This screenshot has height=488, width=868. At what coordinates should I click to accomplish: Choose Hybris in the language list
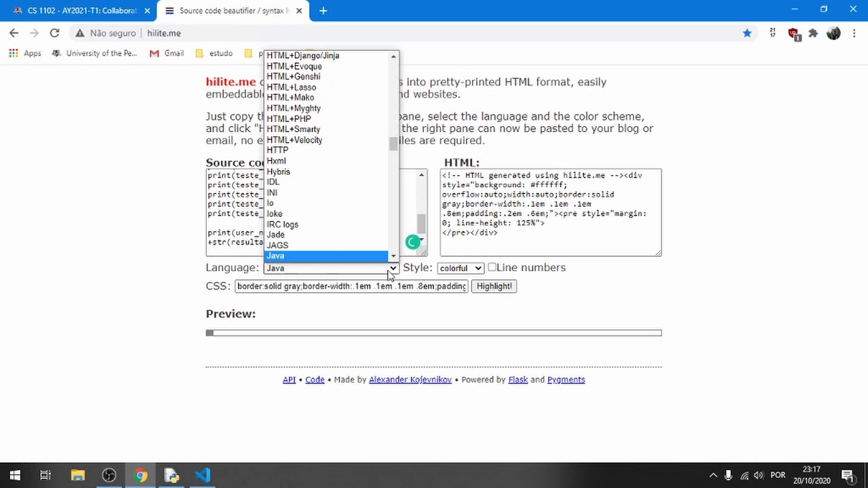(x=326, y=171)
